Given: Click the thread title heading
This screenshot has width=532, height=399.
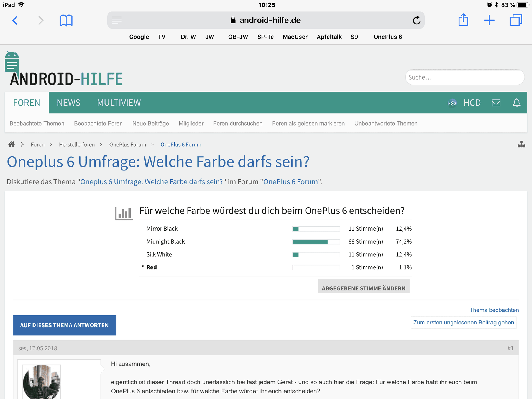Looking at the screenshot, I should pyautogui.click(x=158, y=162).
